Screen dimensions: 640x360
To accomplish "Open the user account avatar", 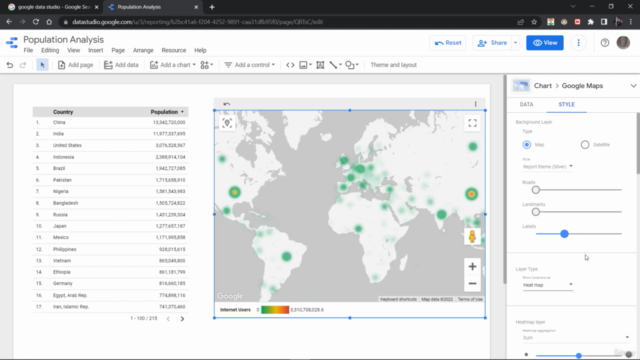I will coord(623,42).
